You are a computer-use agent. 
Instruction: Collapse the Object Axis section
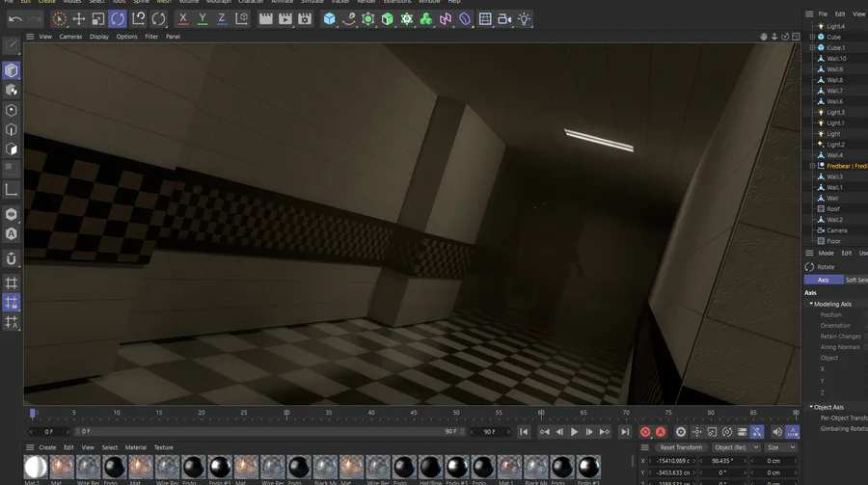click(811, 407)
